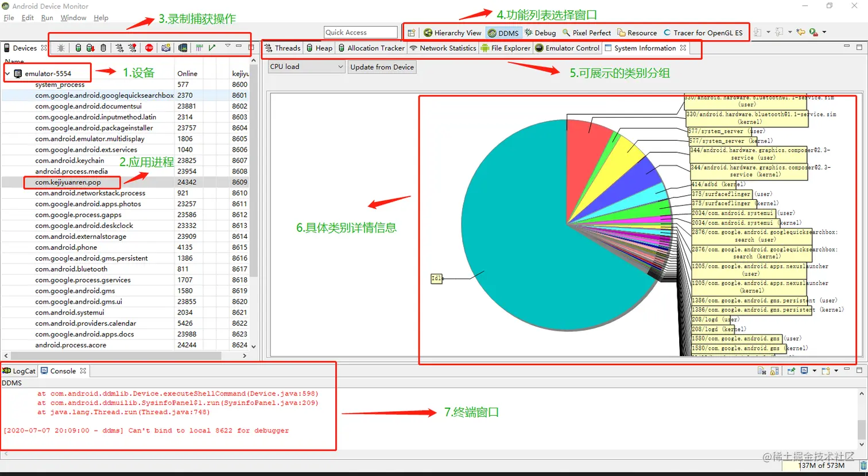Click the Scroll Lock icon in Console toolbar

coord(774,371)
